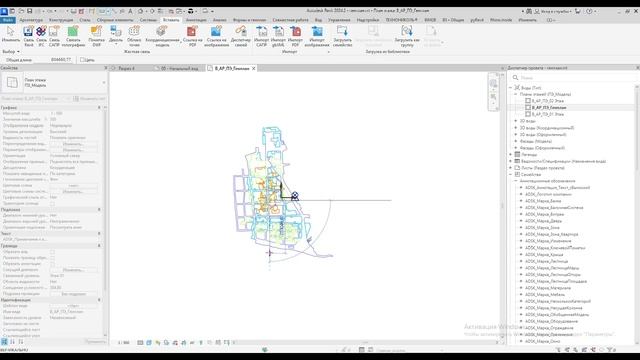Click the Импорт gbXML icon

(278, 32)
